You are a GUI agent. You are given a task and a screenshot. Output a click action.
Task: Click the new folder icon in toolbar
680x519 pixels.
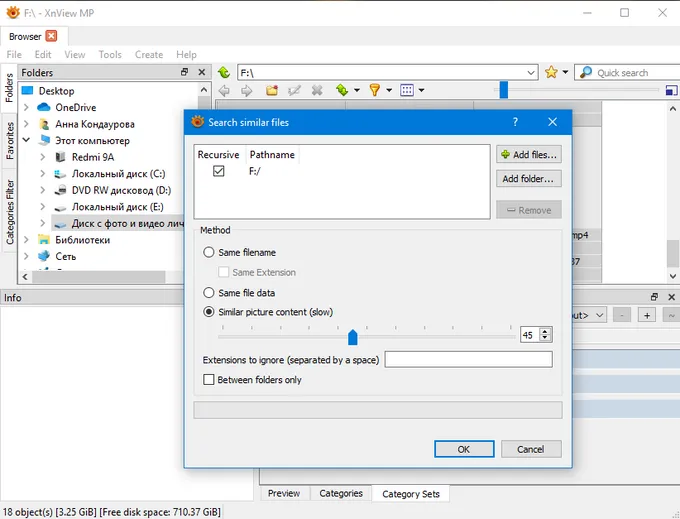pyautogui.click(x=271, y=90)
